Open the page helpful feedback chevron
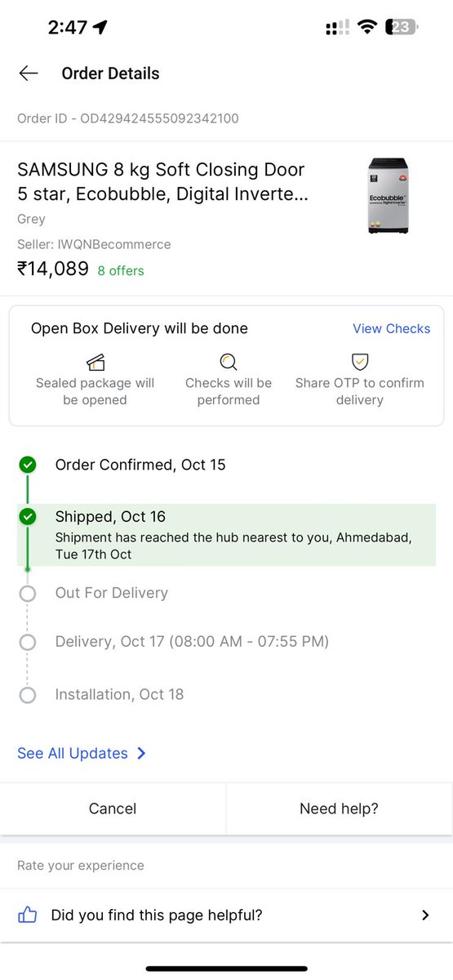This screenshot has width=453, height=980. [425, 915]
